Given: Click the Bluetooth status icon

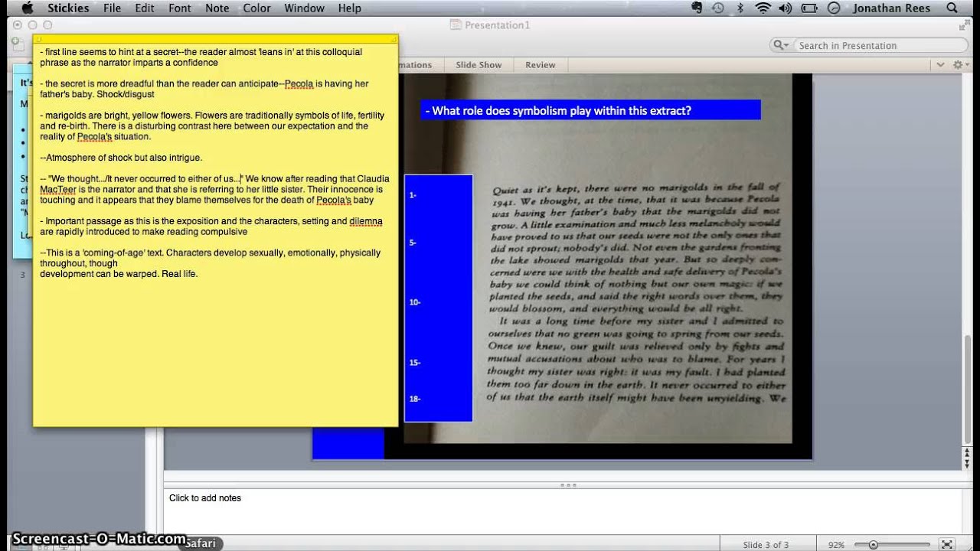Looking at the screenshot, I should pos(740,8).
